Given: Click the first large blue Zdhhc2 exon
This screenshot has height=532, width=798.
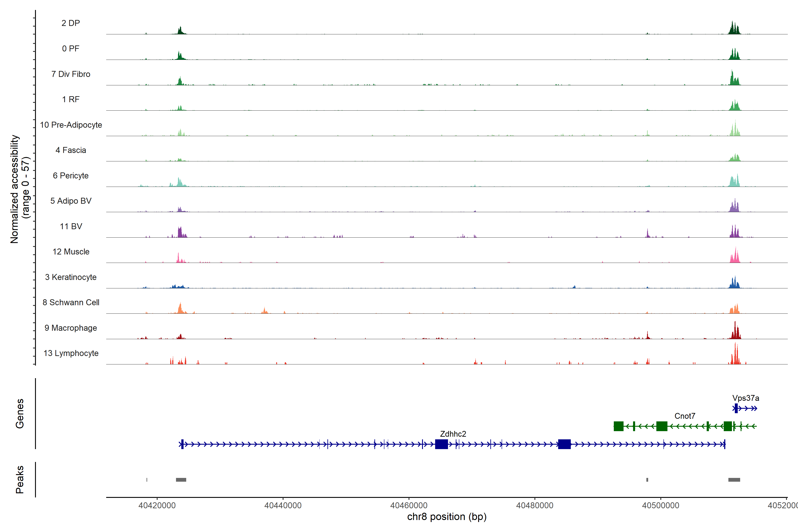Looking at the screenshot, I should click(x=441, y=444).
